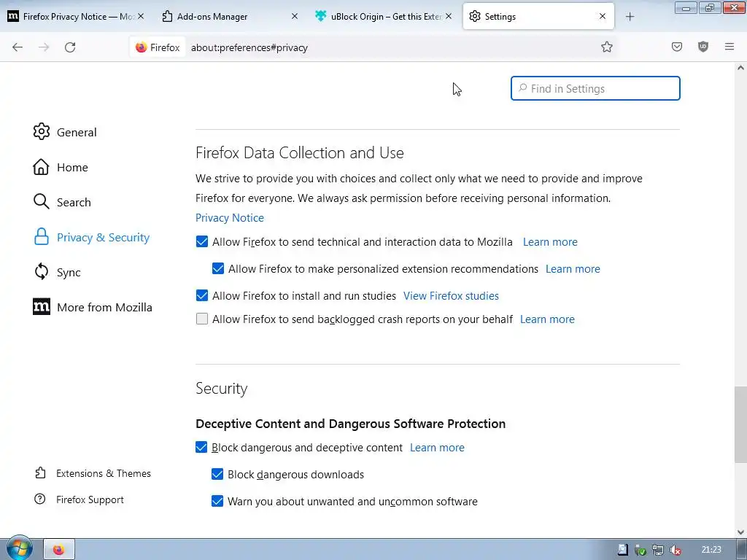
Task: Enable sending backlogged crash reports
Action: coord(202,319)
